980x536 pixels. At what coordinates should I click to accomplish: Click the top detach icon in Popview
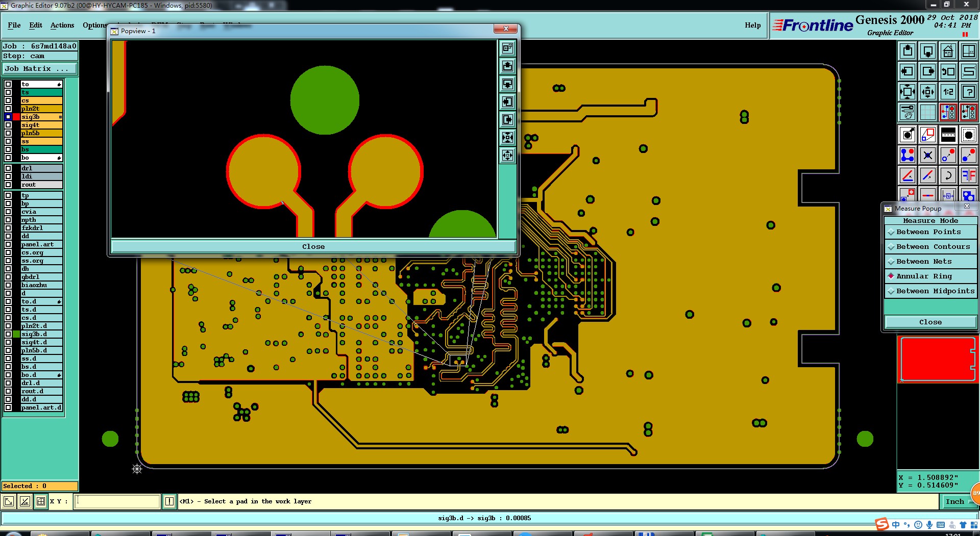507,48
